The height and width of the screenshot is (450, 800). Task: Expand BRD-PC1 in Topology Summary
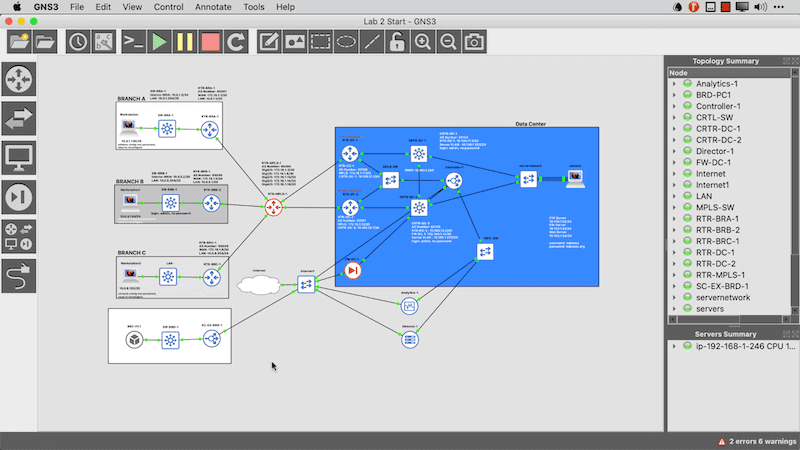pos(674,95)
